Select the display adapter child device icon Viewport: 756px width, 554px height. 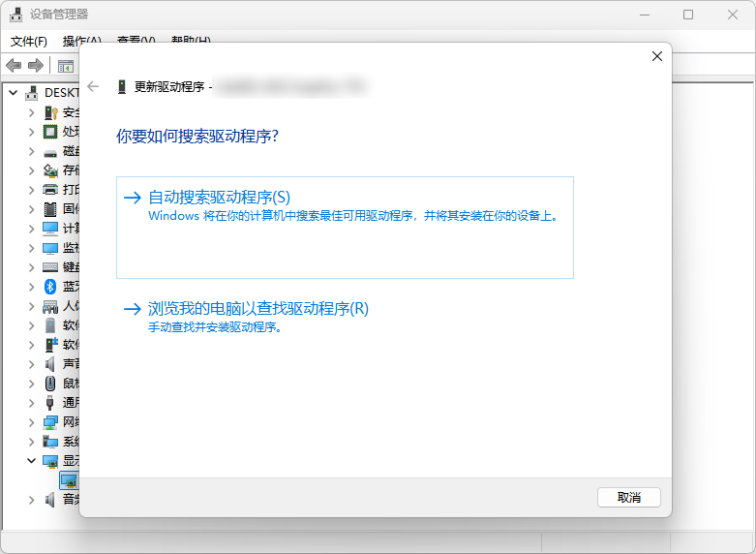click(x=69, y=480)
